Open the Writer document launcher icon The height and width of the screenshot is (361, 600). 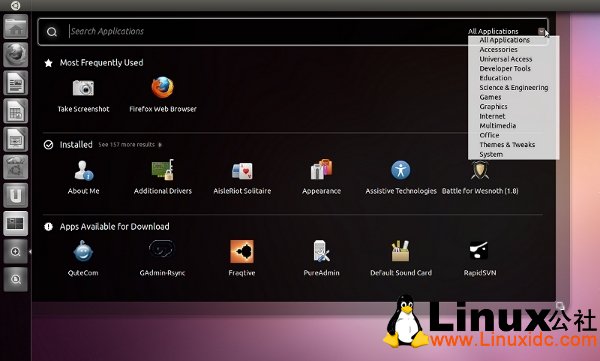16,82
